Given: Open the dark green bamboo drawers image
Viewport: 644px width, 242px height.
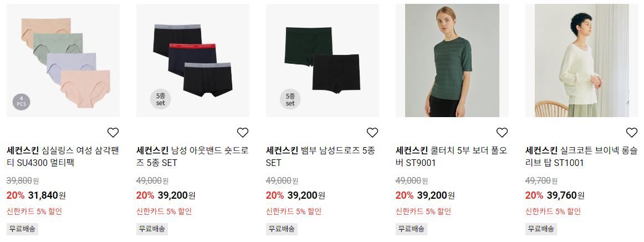Looking at the screenshot, I should [x=323, y=60].
